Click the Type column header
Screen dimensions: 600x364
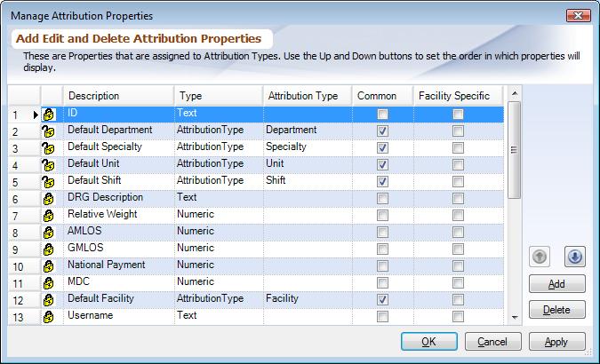[x=219, y=96]
